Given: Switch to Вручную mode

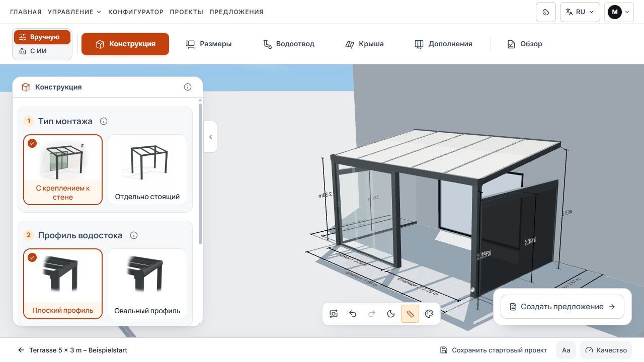Looking at the screenshot, I should 42,37.
